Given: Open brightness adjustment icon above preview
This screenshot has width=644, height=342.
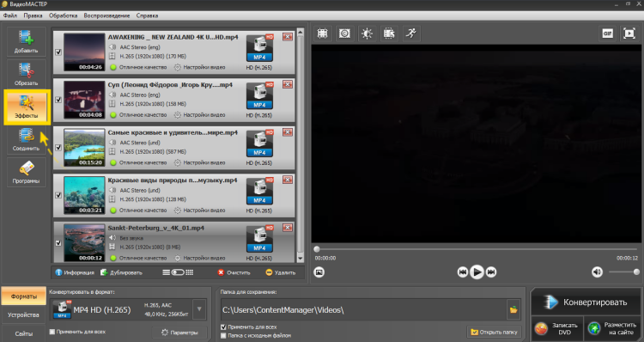Looking at the screenshot, I should pyautogui.click(x=367, y=34).
